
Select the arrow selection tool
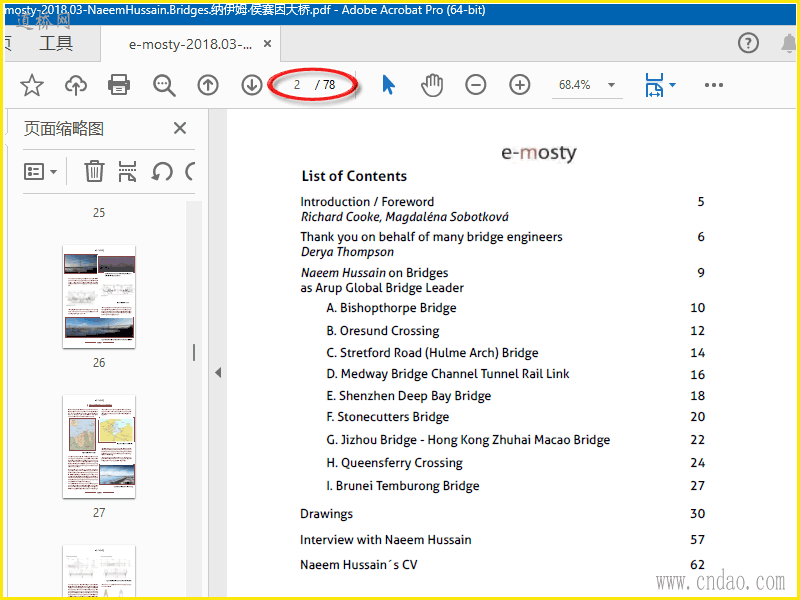(x=388, y=85)
